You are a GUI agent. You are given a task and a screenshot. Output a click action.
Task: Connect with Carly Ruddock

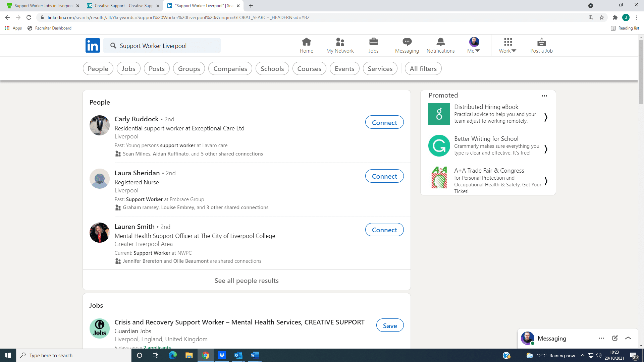(384, 122)
